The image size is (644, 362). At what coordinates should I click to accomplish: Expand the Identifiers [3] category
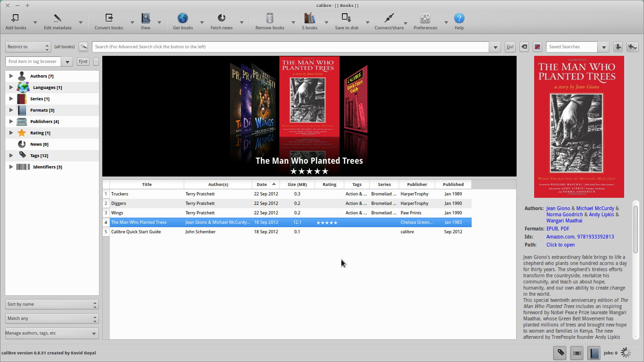pos(11,167)
